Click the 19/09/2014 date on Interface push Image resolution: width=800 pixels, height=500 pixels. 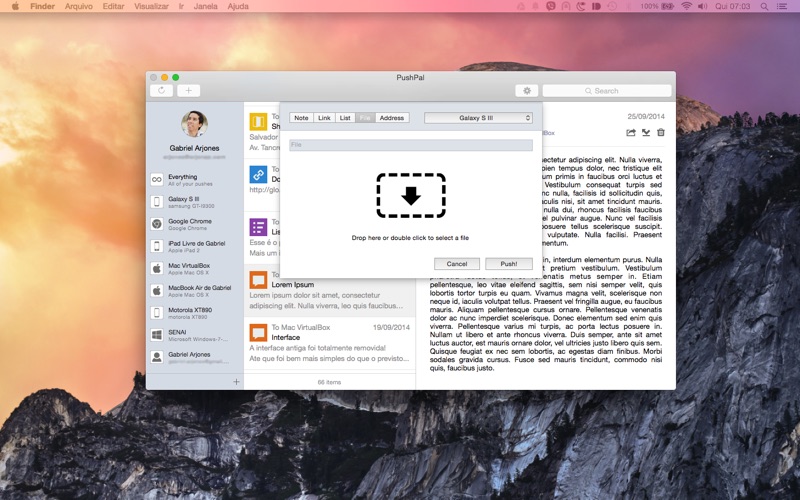[391, 327]
